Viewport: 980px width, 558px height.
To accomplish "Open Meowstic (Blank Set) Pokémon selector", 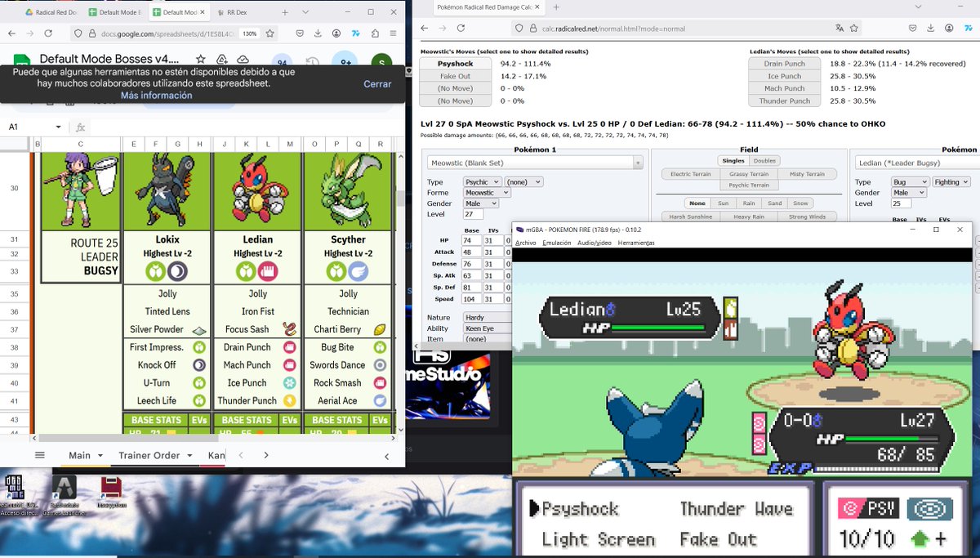I will 535,163.
